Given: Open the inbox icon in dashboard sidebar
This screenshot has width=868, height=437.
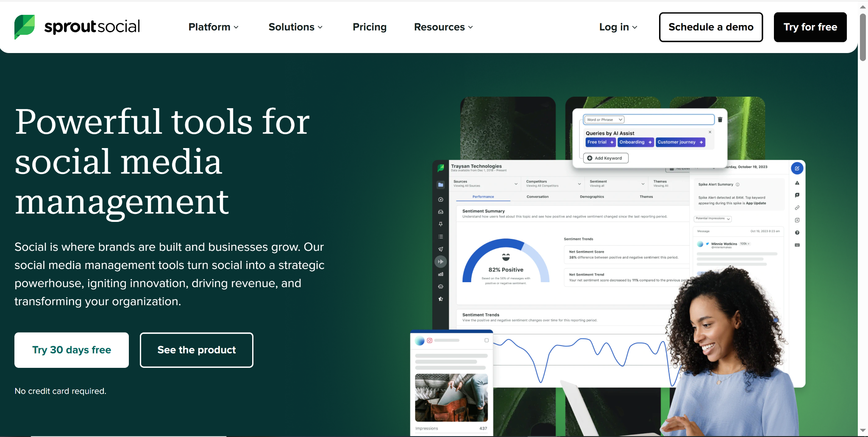Looking at the screenshot, I should tap(441, 212).
